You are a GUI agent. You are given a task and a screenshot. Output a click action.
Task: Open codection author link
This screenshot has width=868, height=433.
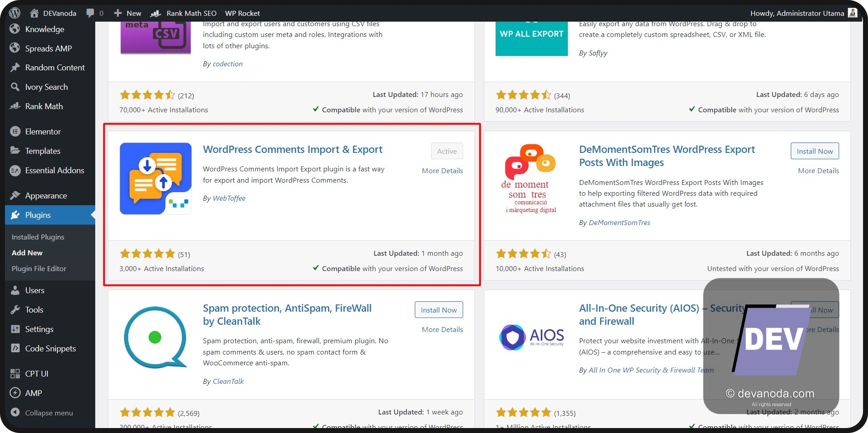[227, 64]
